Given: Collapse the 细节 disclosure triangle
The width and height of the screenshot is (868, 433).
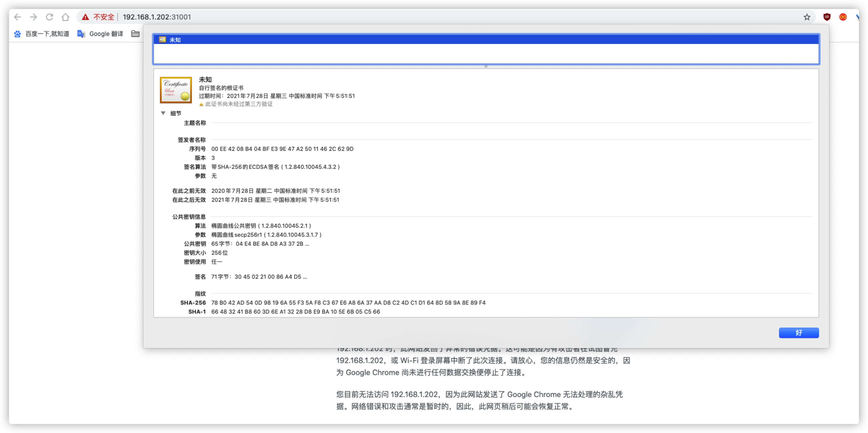Looking at the screenshot, I should [x=163, y=113].
